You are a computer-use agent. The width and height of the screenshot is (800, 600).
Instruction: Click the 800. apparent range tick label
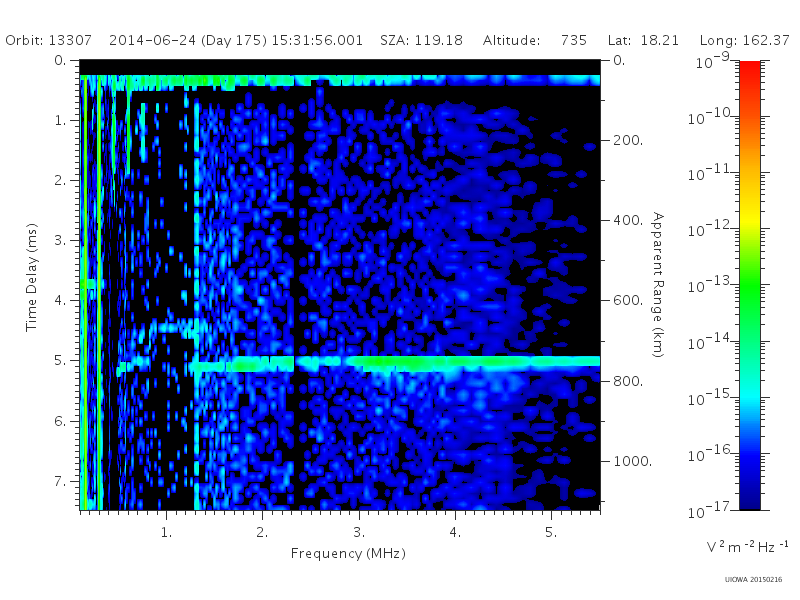tap(628, 381)
